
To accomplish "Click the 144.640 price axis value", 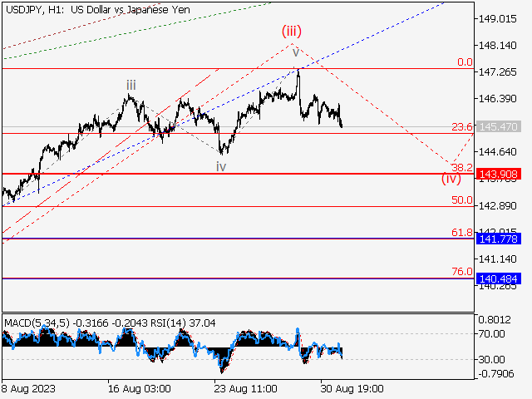I will (497, 151).
